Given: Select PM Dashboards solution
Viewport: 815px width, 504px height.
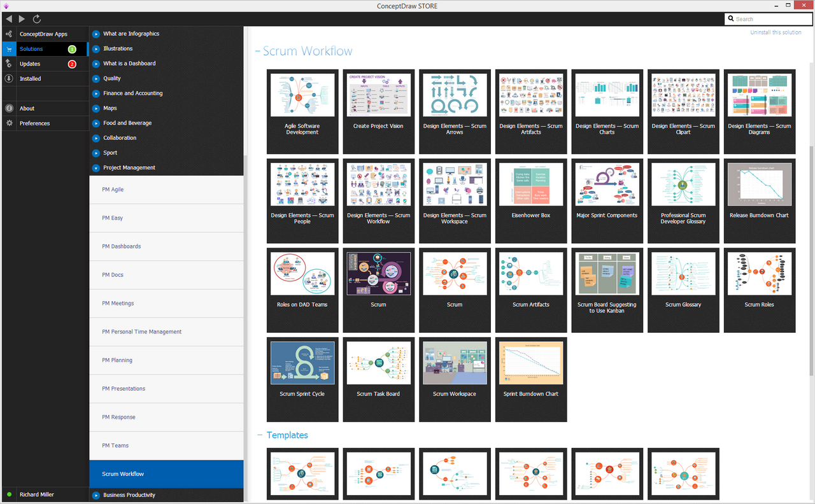Looking at the screenshot, I should click(x=166, y=246).
